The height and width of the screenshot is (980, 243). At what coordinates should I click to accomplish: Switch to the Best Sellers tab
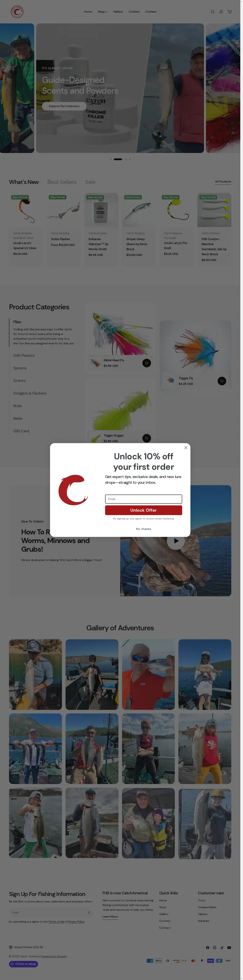[x=62, y=182]
